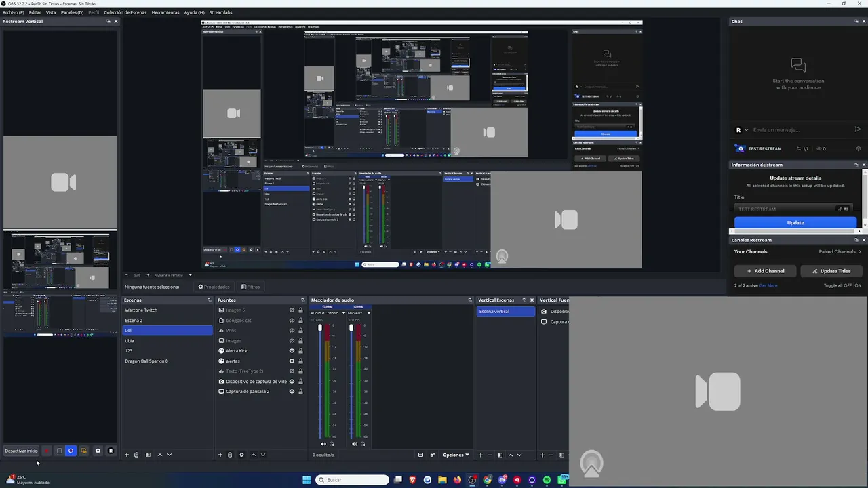This screenshot has width=868, height=488.
Task: Click the red record button in vertical panel
Action: (x=46, y=451)
